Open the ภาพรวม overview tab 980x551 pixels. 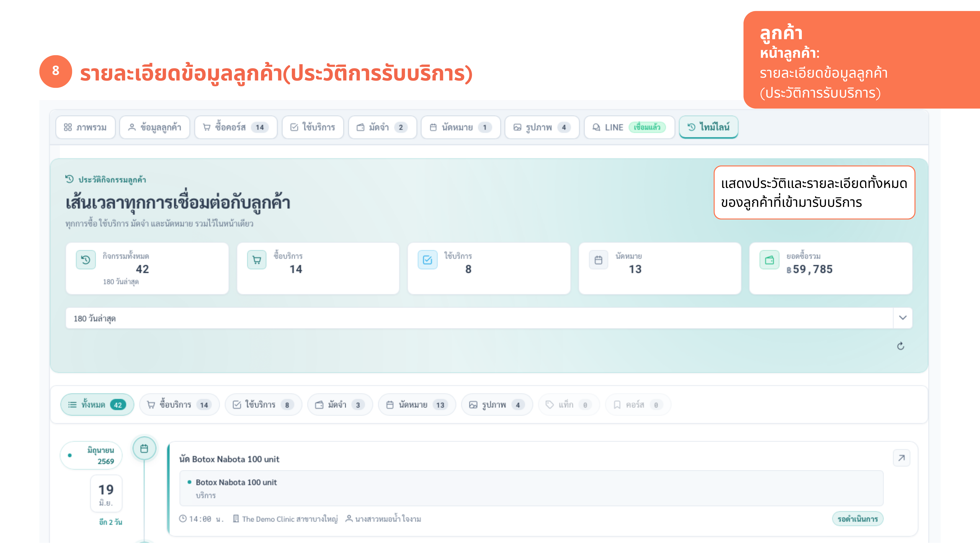(85, 127)
